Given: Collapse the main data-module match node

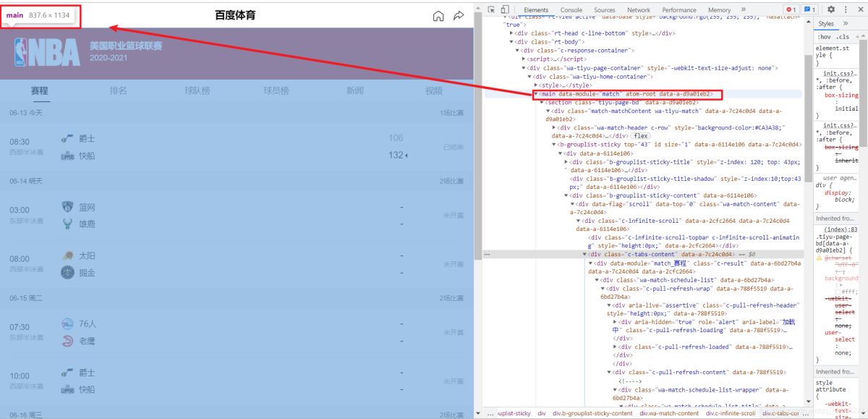Looking at the screenshot, I should pos(536,94).
